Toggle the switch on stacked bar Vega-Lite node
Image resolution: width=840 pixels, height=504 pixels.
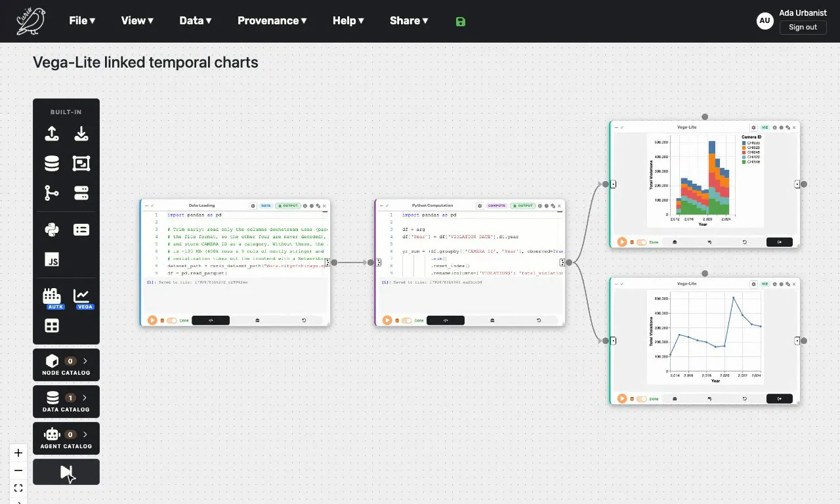click(642, 242)
